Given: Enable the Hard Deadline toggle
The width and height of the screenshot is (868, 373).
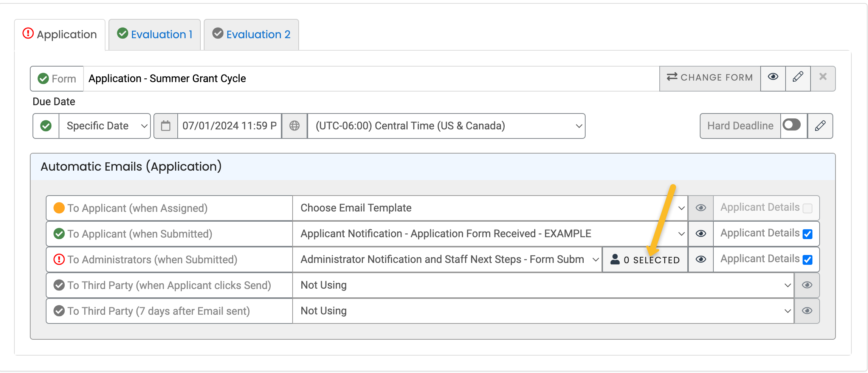Looking at the screenshot, I should tap(792, 126).
